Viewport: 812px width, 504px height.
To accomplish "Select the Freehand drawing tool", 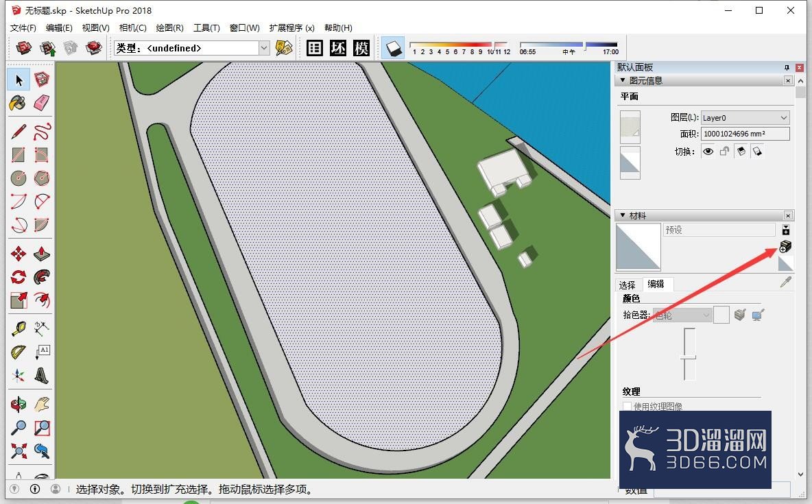I will (41, 132).
